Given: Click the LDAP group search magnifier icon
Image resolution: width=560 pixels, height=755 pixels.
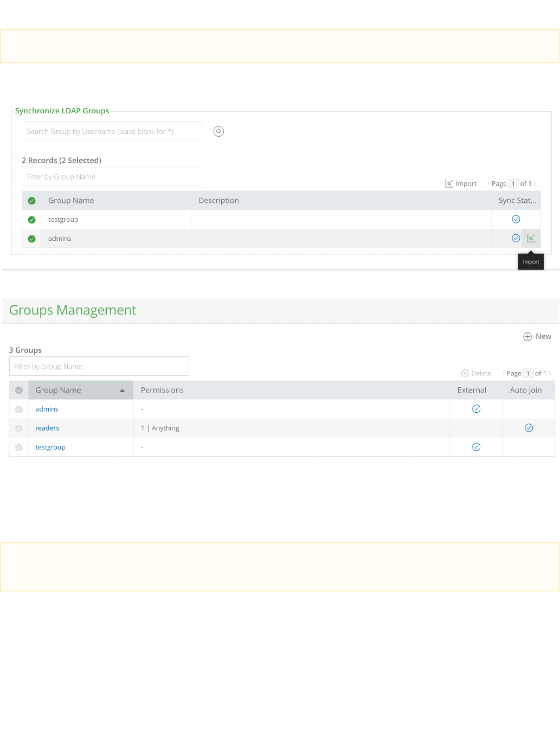Looking at the screenshot, I should (218, 131).
